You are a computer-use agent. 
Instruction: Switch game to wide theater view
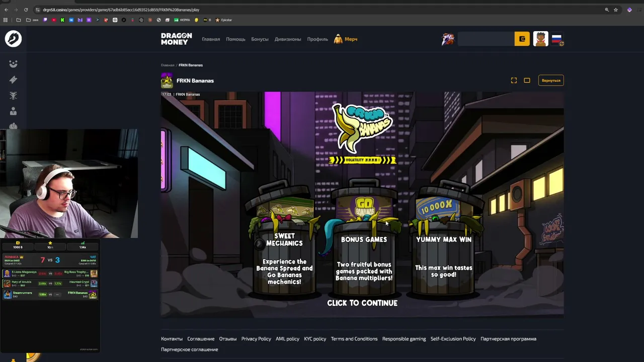527,80
